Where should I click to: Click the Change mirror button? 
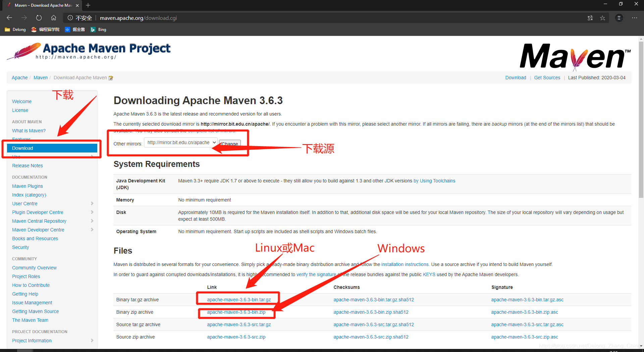[x=230, y=144]
